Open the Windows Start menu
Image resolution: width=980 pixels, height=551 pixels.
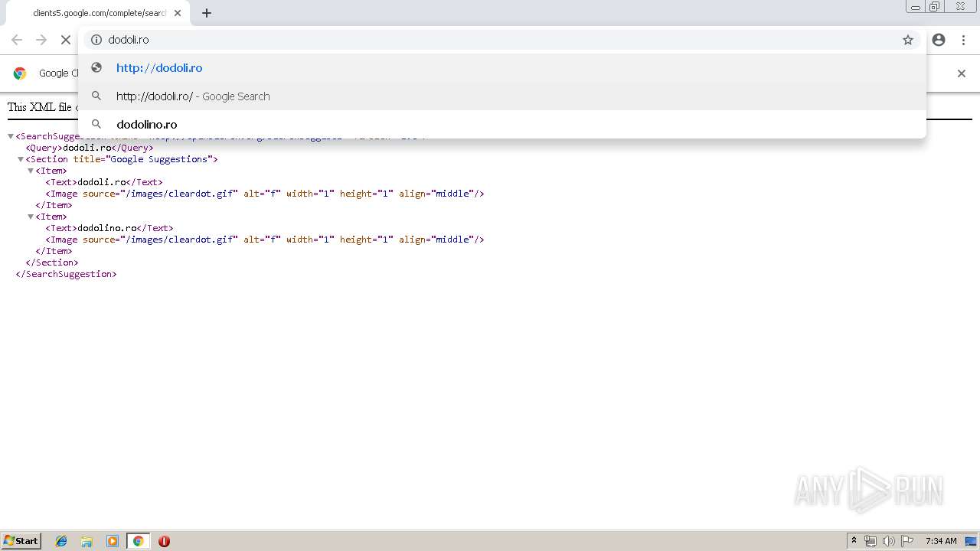click(x=21, y=541)
